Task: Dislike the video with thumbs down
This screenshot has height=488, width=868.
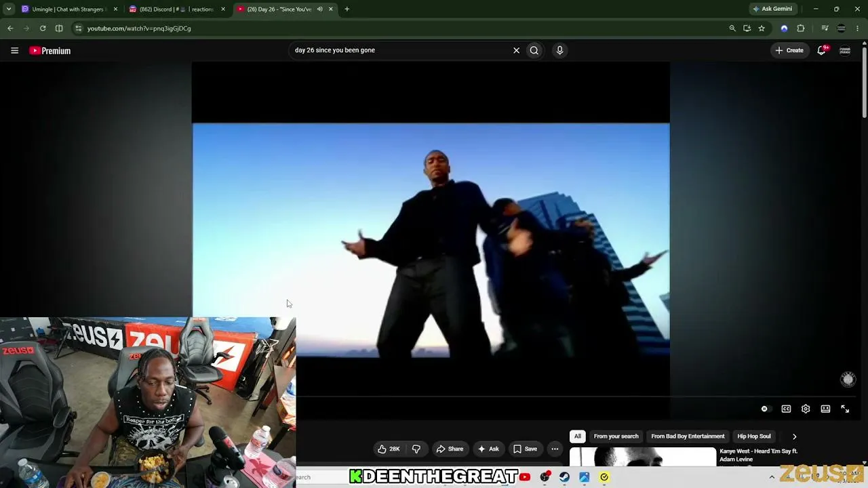Action: point(416,449)
